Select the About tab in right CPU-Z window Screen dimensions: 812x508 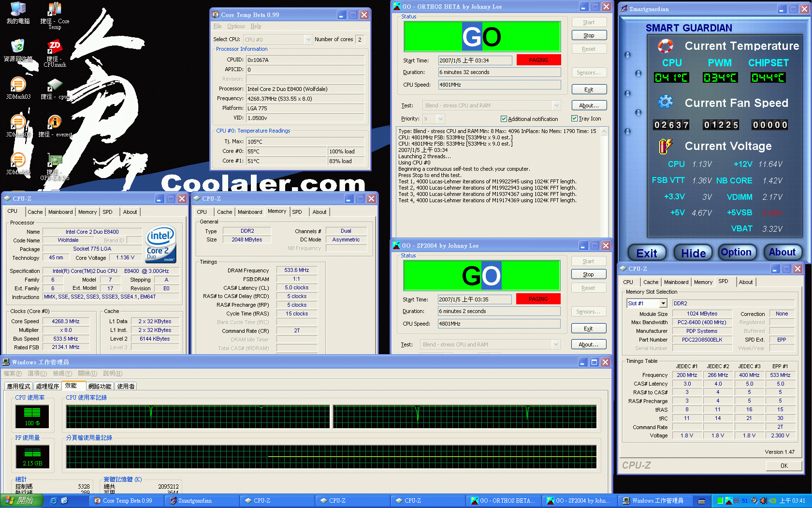(745, 282)
